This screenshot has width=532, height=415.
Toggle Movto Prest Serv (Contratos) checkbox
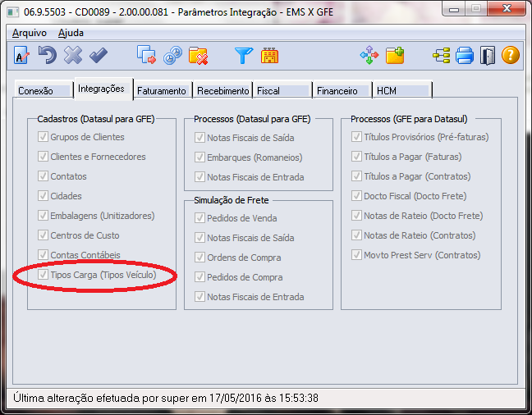pos(356,255)
